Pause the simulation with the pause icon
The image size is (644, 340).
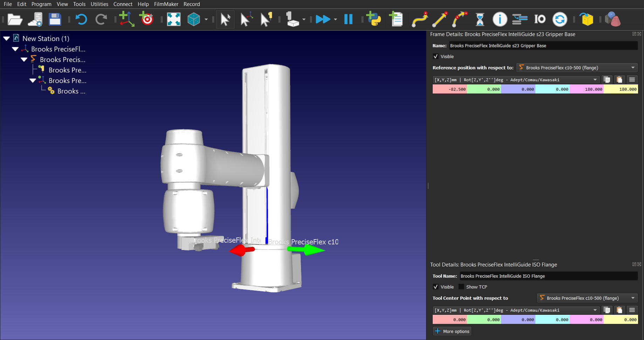pos(348,19)
